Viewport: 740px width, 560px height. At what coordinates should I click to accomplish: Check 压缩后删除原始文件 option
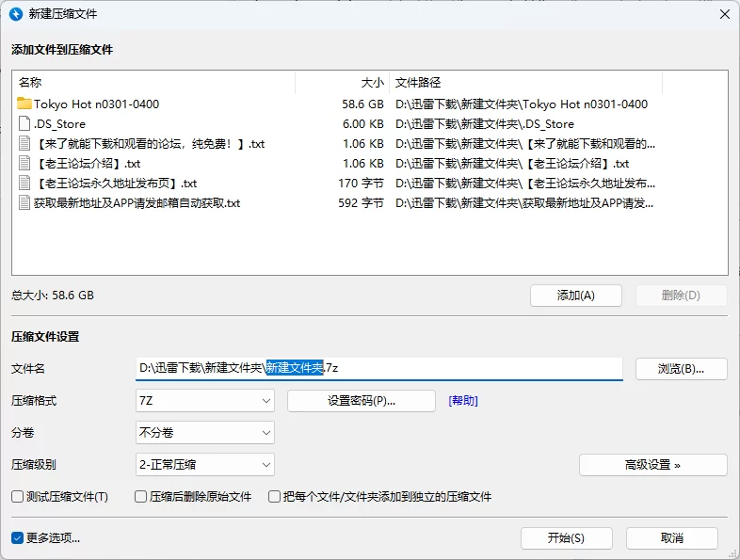click(141, 496)
